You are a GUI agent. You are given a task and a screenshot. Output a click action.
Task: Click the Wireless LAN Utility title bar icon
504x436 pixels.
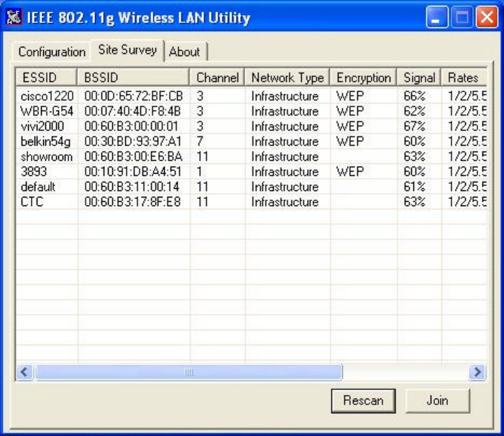click(14, 17)
